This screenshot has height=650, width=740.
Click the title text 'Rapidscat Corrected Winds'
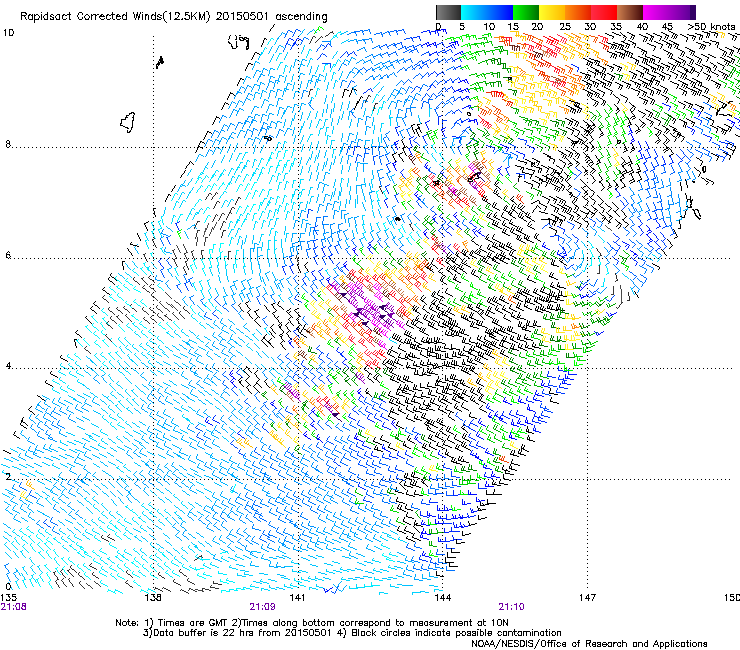coord(91,17)
